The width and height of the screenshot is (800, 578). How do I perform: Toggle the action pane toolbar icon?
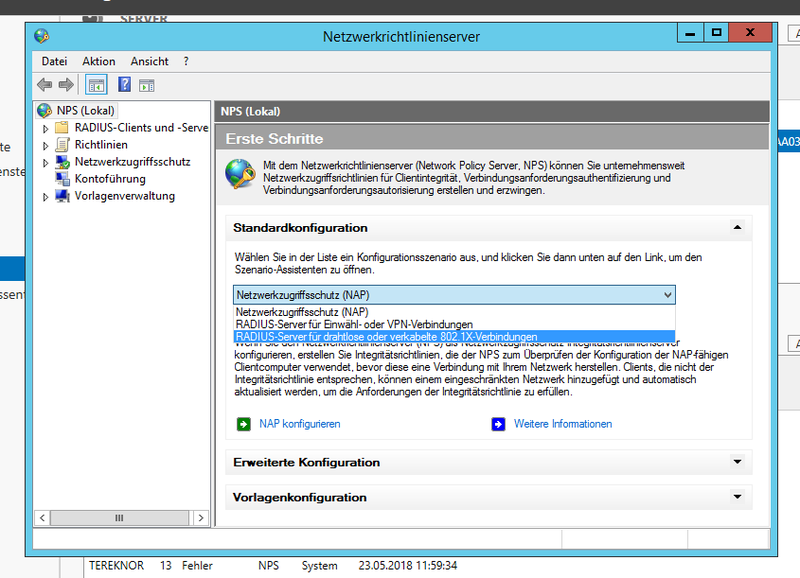tap(146, 85)
